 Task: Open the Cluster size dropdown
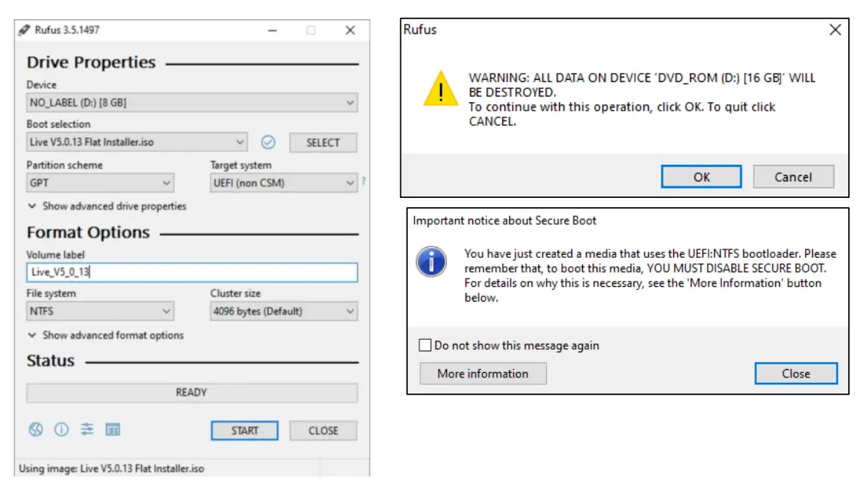pyautogui.click(x=284, y=312)
